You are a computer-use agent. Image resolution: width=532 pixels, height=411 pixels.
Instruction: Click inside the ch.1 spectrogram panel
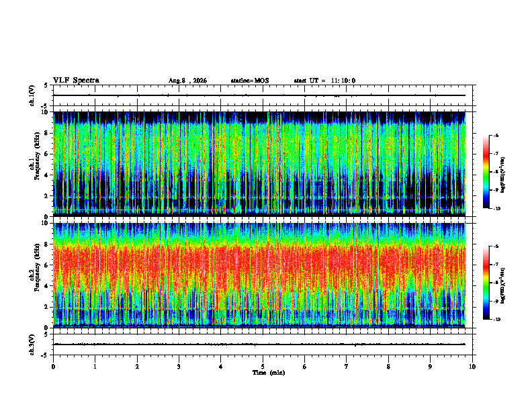259,164
